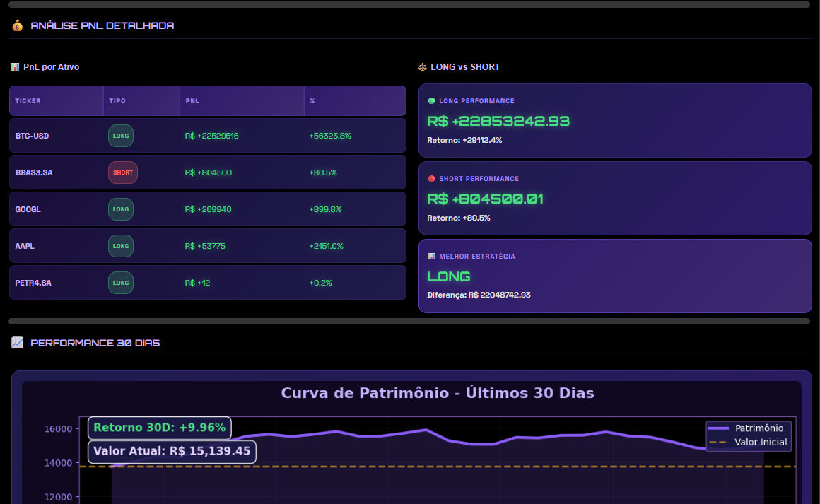
Task: Click the Retorno 30D annotation box on chart
Action: pyautogui.click(x=159, y=428)
